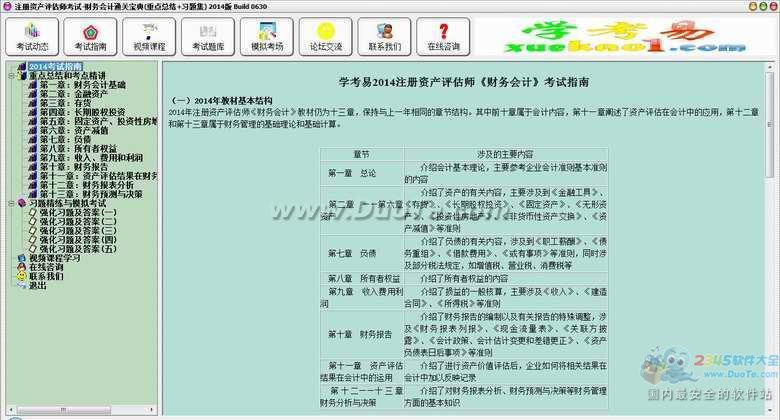Open 第一章：财务会计基础 chapter
This screenshot has width=780, height=420.
[82, 85]
